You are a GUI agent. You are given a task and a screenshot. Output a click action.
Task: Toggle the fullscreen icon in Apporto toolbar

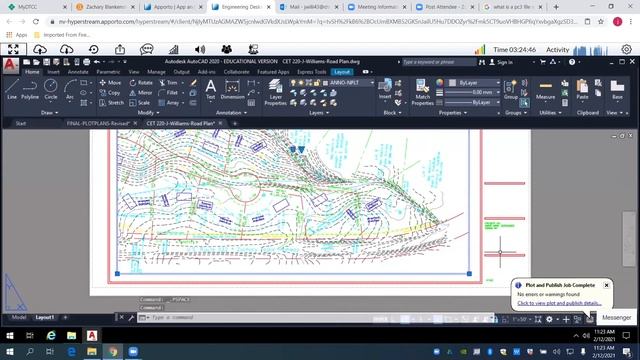coord(13,49)
